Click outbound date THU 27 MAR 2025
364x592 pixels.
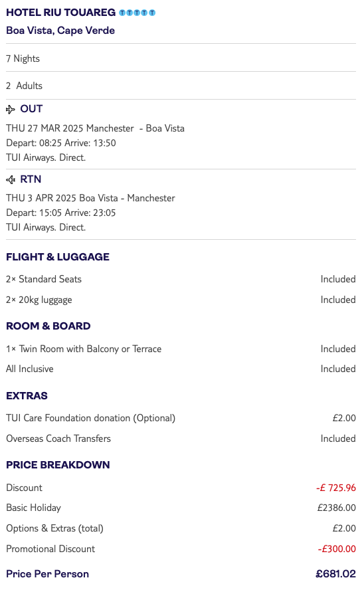click(45, 129)
